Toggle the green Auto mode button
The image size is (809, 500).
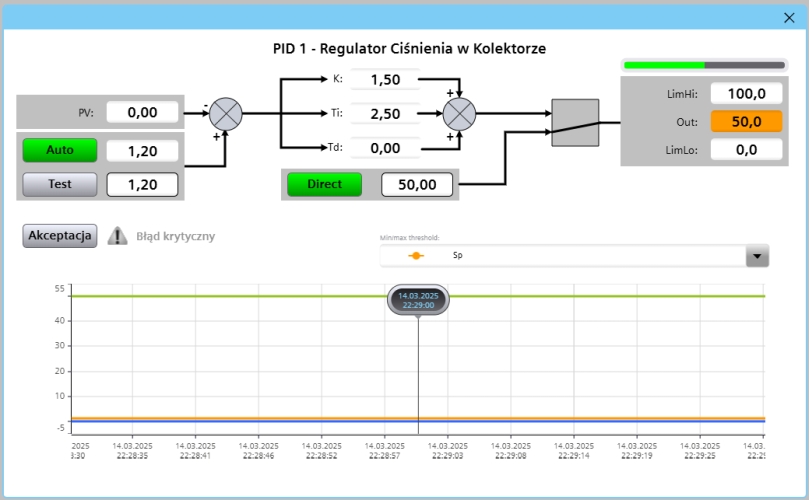[60, 150]
